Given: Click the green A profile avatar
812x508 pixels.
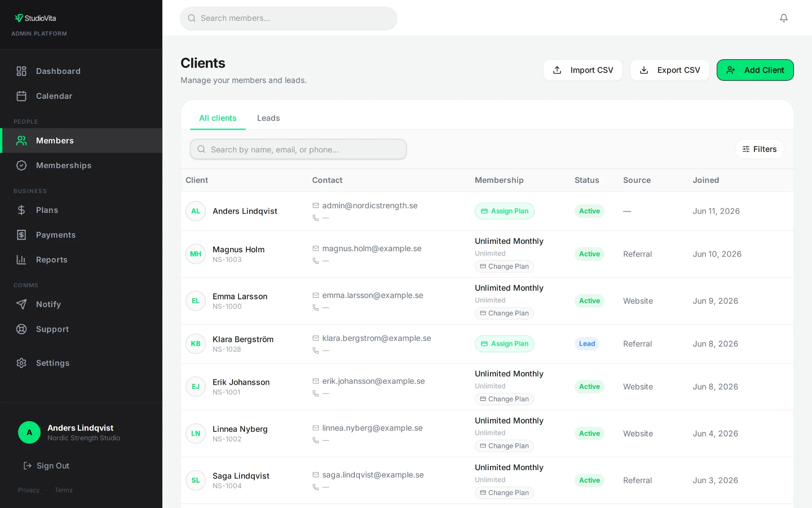Looking at the screenshot, I should coord(29,432).
